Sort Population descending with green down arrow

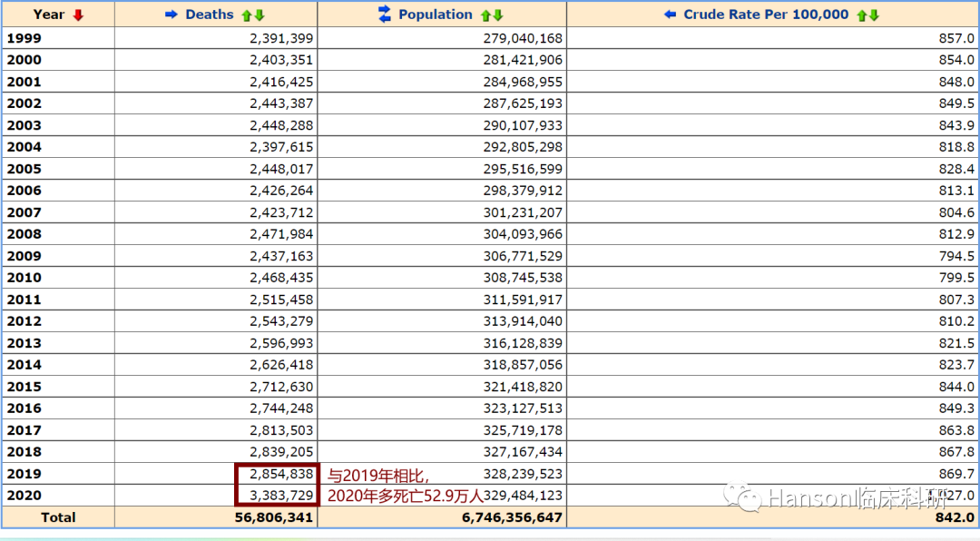coord(497,15)
